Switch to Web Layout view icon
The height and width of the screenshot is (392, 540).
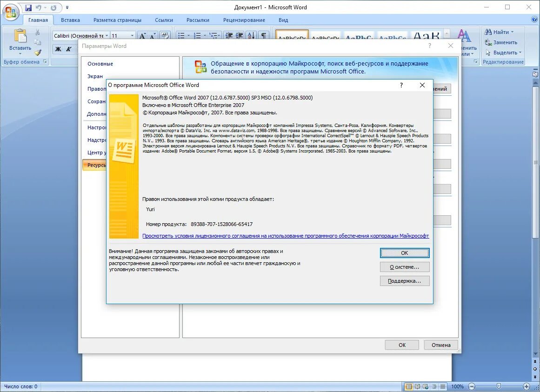(426, 386)
